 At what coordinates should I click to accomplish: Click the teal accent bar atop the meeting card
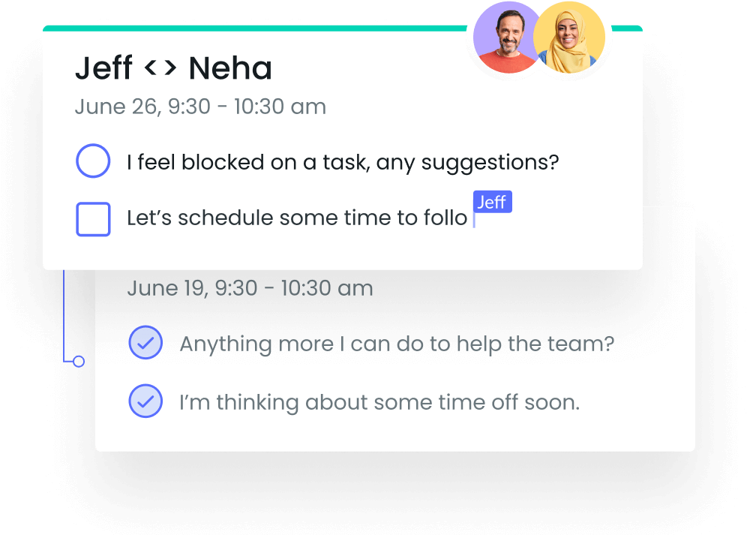pyautogui.click(x=254, y=28)
